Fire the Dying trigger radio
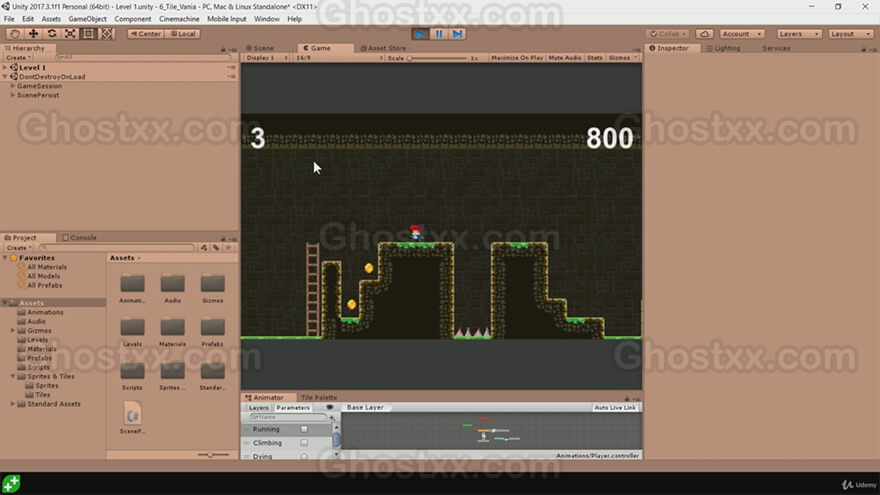The image size is (880, 495). click(x=304, y=456)
